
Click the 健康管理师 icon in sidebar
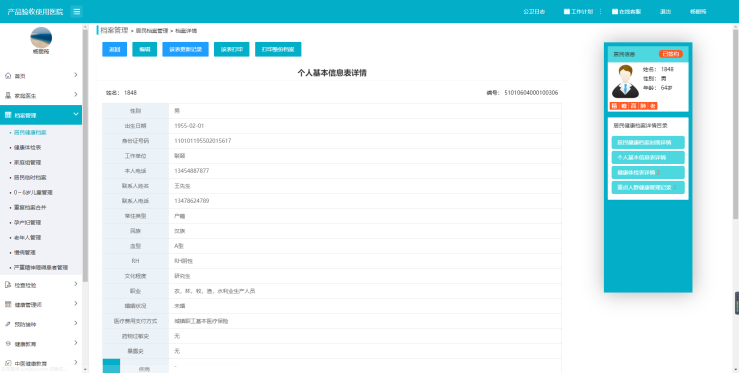tap(8, 305)
